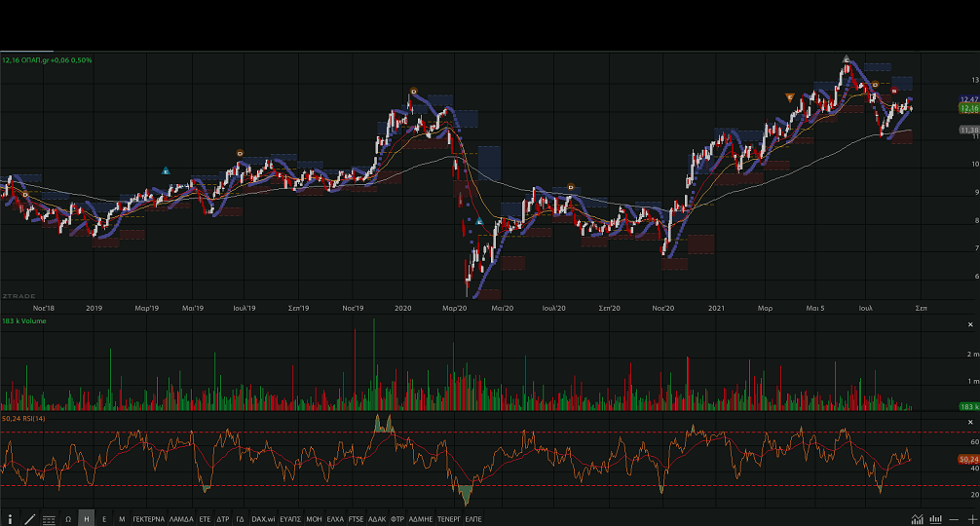
Task: Zoom in using the plus icon
Action: click(x=971, y=519)
